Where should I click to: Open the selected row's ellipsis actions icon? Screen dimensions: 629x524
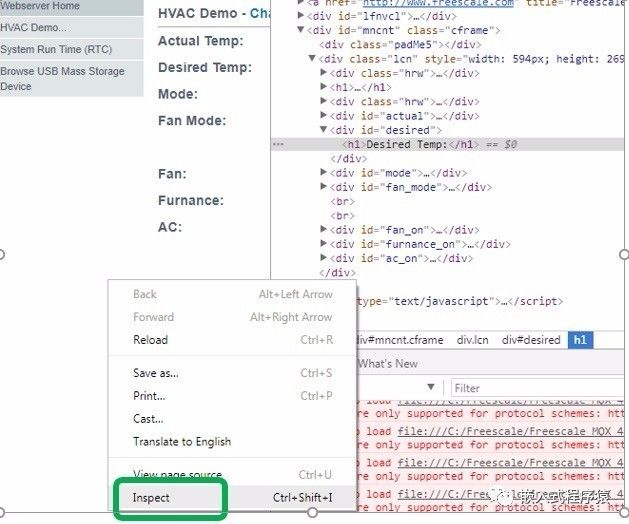tap(278, 144)
